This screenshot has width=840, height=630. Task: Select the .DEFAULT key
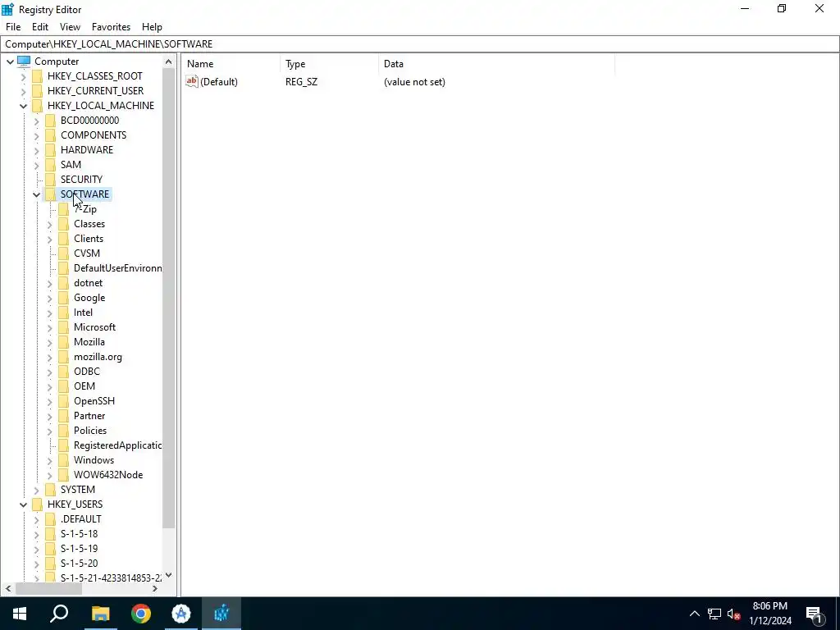[x=81, y=519]
